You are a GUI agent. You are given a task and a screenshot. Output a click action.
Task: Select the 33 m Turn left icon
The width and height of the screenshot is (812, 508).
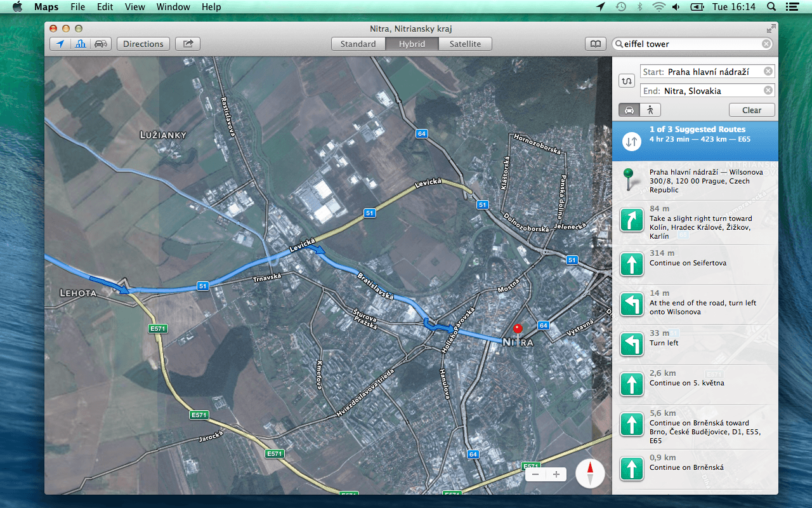click(x=631, y=344)
